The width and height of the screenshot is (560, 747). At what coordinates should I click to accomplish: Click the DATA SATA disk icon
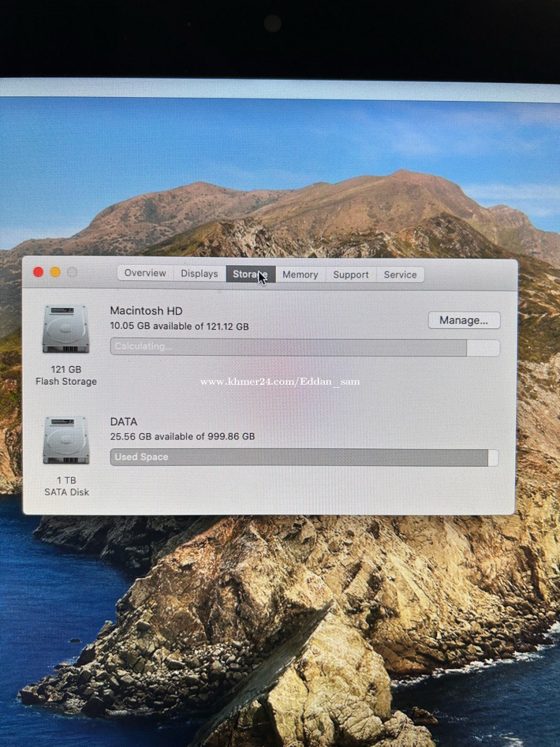coord(66,440)
